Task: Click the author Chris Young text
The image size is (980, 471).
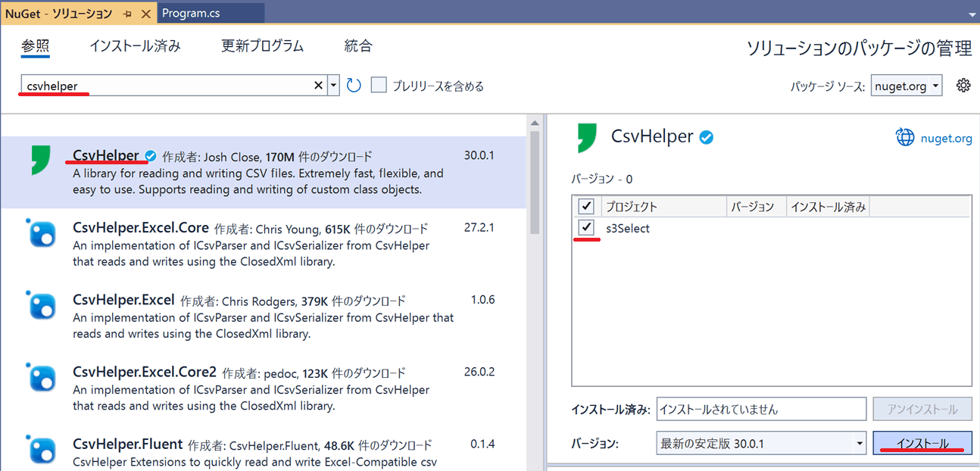Action: (x=286, y=229)
